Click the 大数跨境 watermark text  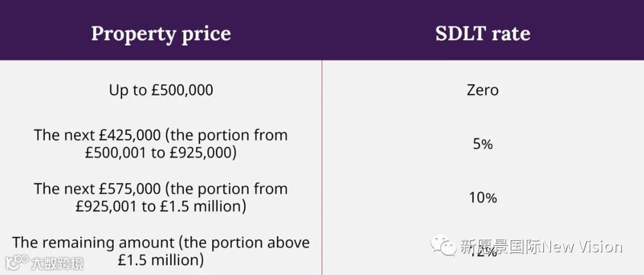click(57, 263)
